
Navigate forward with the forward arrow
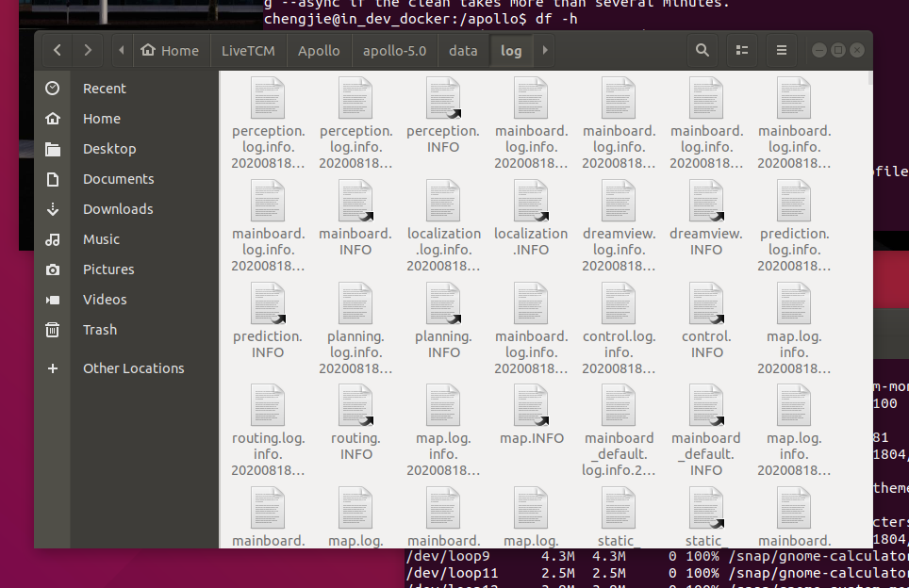(x=86, y=50)
